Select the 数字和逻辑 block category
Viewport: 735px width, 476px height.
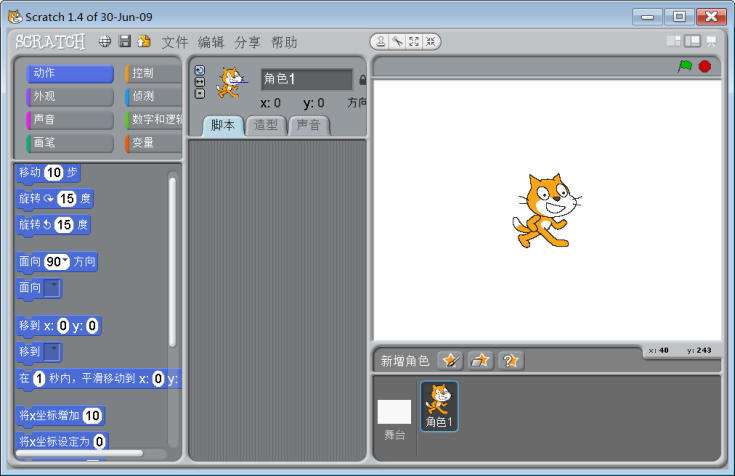[153, 119]
